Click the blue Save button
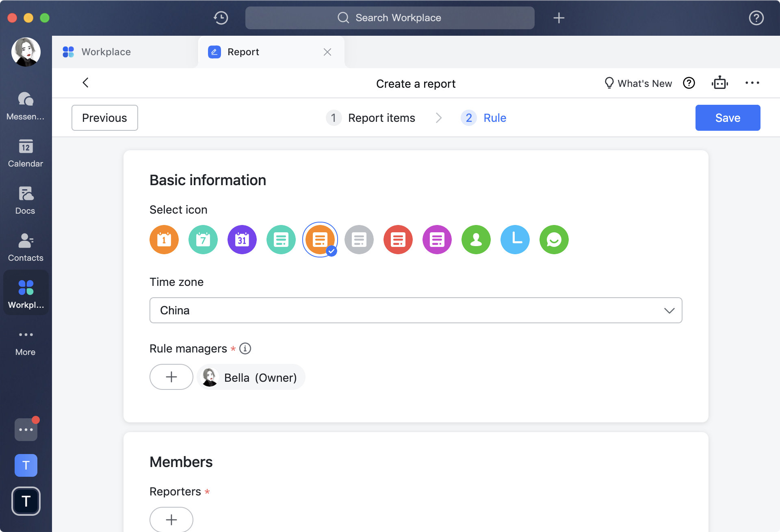 [728, 118]
